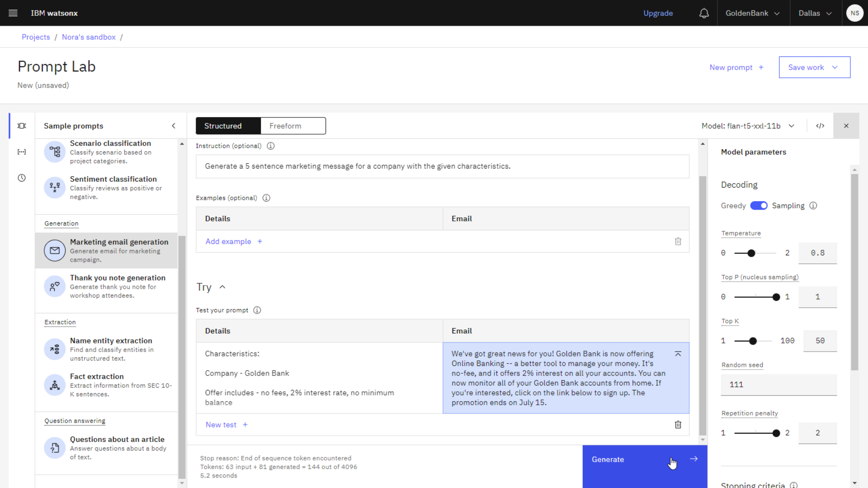868x488 pixels.
Task: Click Add example to add row
Action: (233, 241)
